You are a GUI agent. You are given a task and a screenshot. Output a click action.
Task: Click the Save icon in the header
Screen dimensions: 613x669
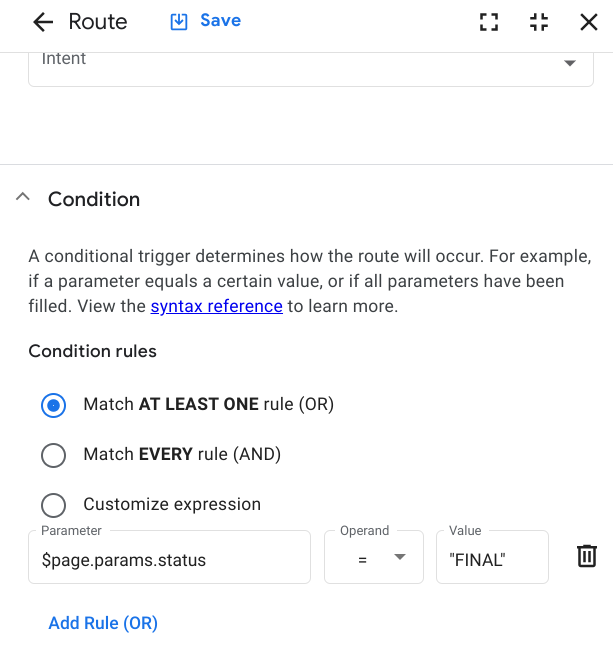click(180, 21)
